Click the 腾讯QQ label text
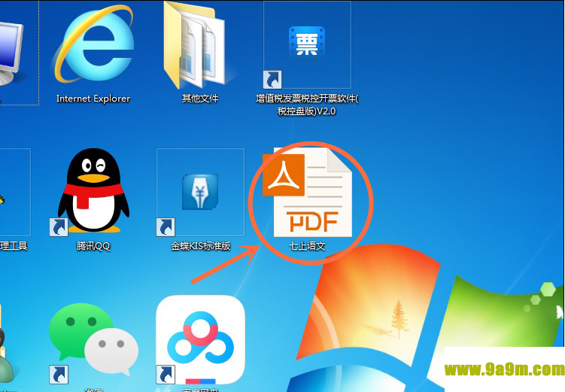 [93, 246]
